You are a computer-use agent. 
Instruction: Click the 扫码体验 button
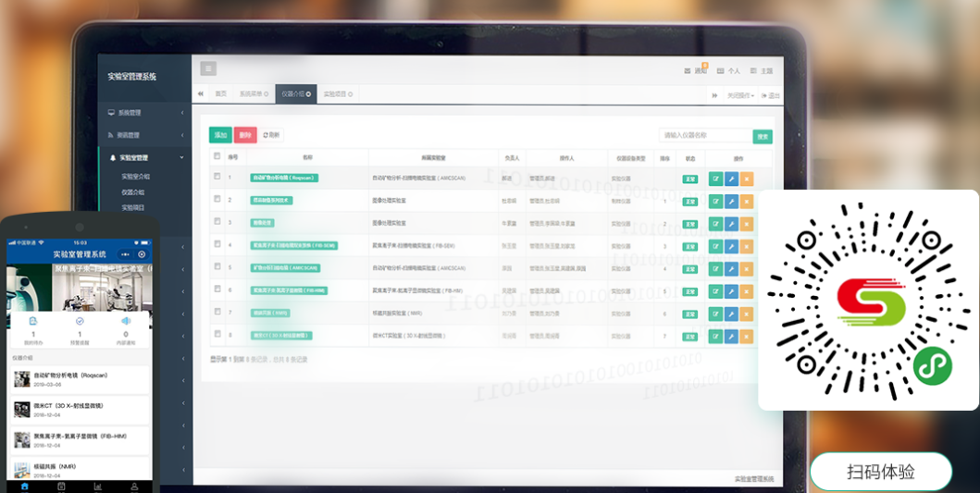(881, 472)
